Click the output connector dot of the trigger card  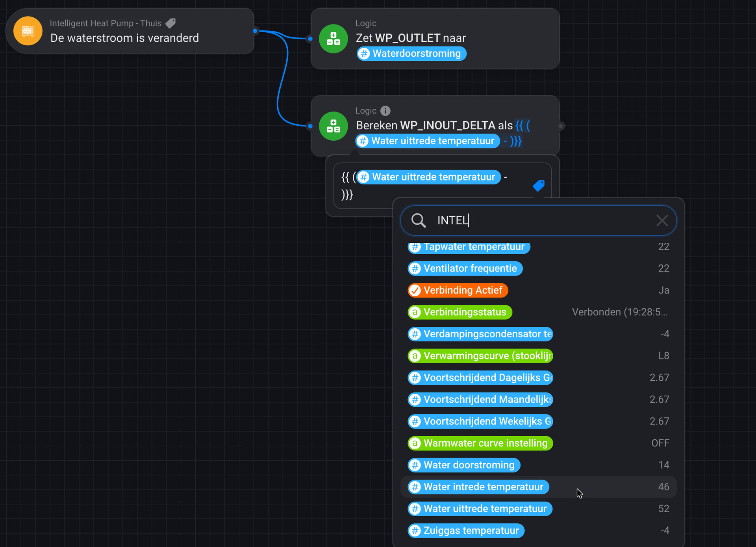click(x=255, y=31)
